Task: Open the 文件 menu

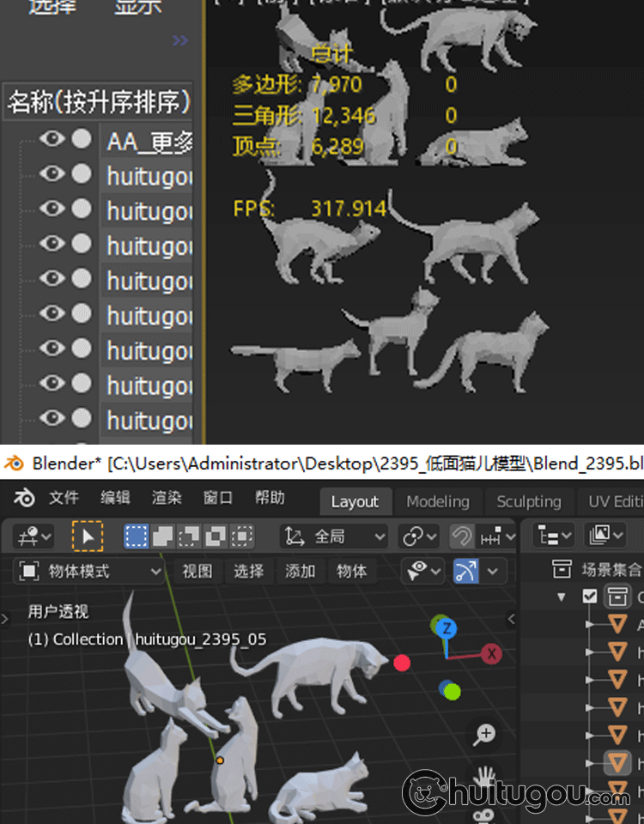Action: coord(64,497)
